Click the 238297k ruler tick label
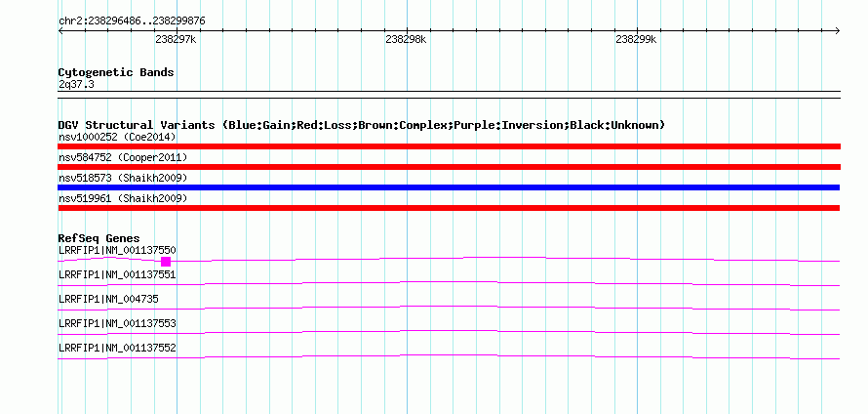This screenshot has width=868, height=414. [176, 40]
